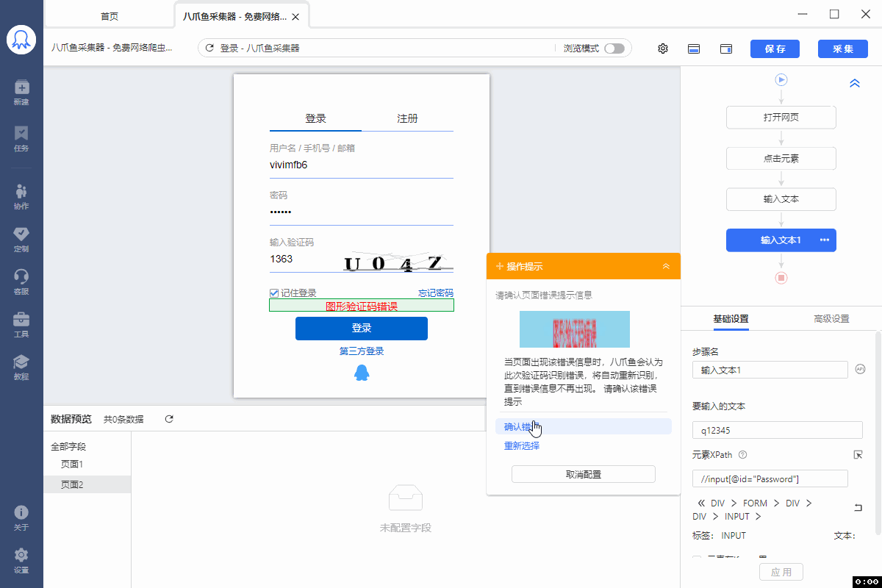
Task: Open the 定制 (Customization) sidebar item
Action: click(21, 239)
